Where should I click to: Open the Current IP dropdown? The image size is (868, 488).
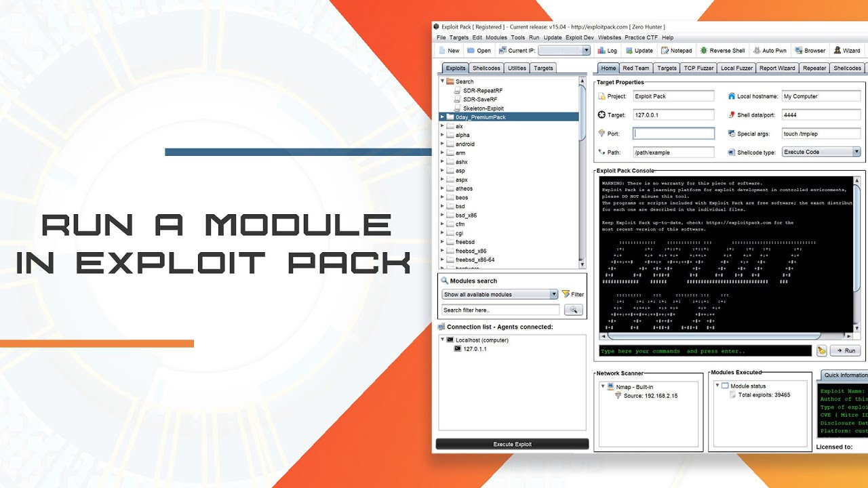[x=587, y=50]
